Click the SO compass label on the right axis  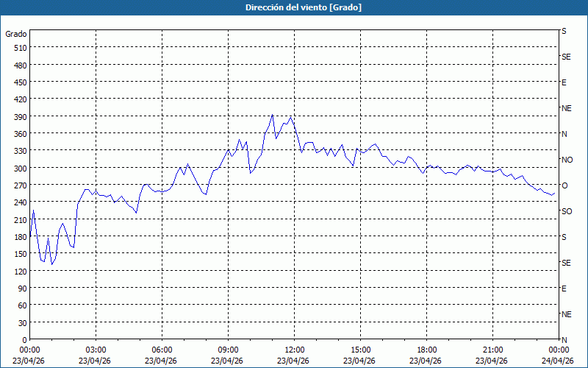[567, 211]
